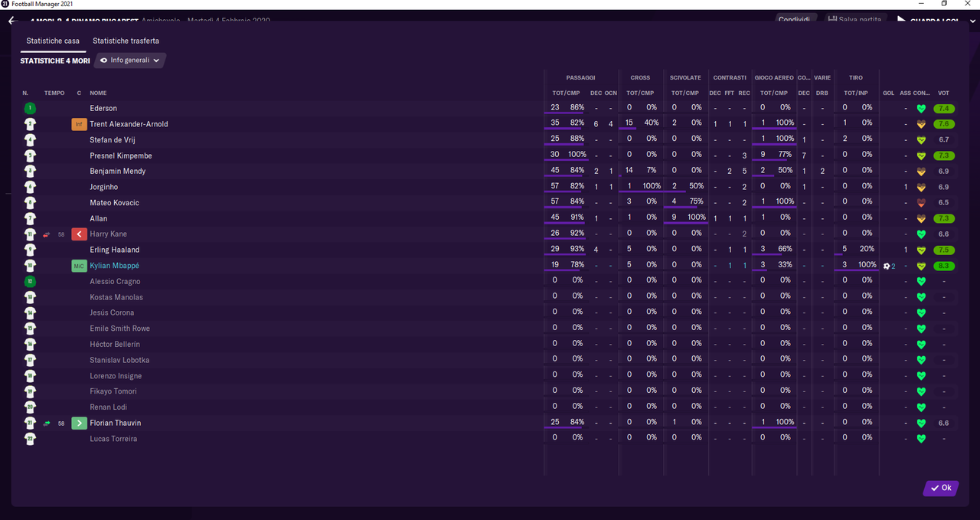This screenshot has width=980, height=520.
Task: Click Harry Kane's red substituted-off arrow badge
Action: 79,234
